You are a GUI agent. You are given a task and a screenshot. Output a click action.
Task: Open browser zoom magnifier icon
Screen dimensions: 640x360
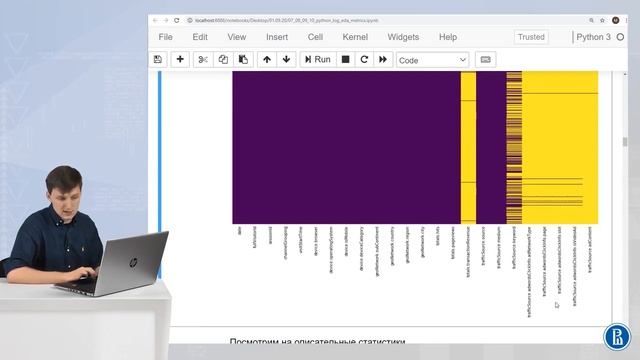click(x=591, y=20)
